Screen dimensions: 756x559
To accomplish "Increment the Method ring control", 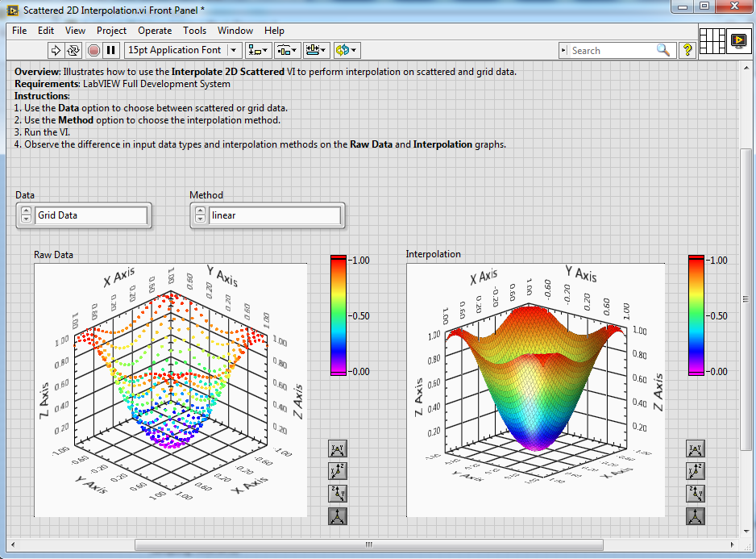I will click(200, 211).
